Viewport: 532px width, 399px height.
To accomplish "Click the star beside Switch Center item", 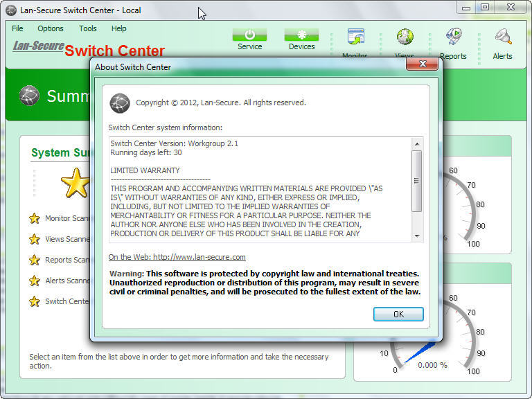I will click(x=34, y=301).
